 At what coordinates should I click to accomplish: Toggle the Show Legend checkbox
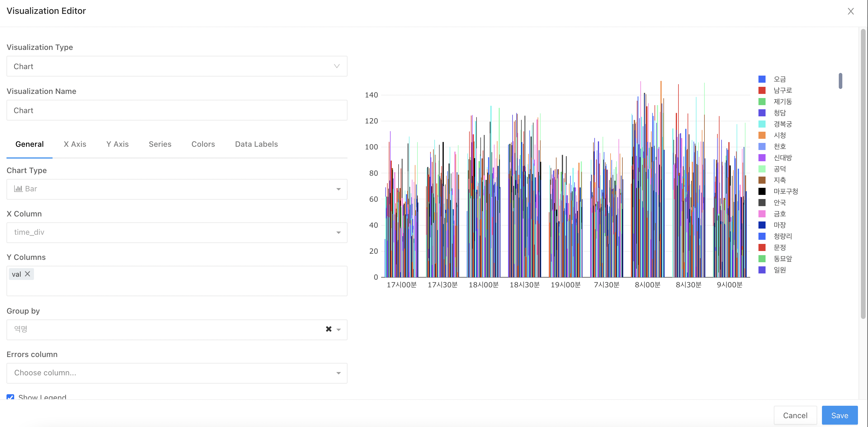10,397
